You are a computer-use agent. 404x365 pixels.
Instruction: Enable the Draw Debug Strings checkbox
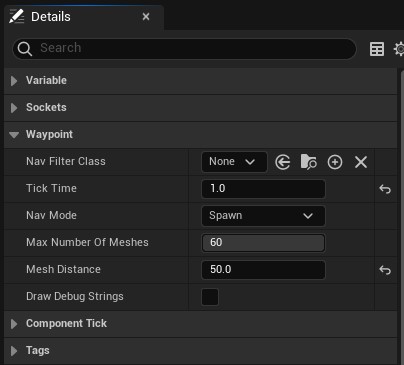coord(210,297)
